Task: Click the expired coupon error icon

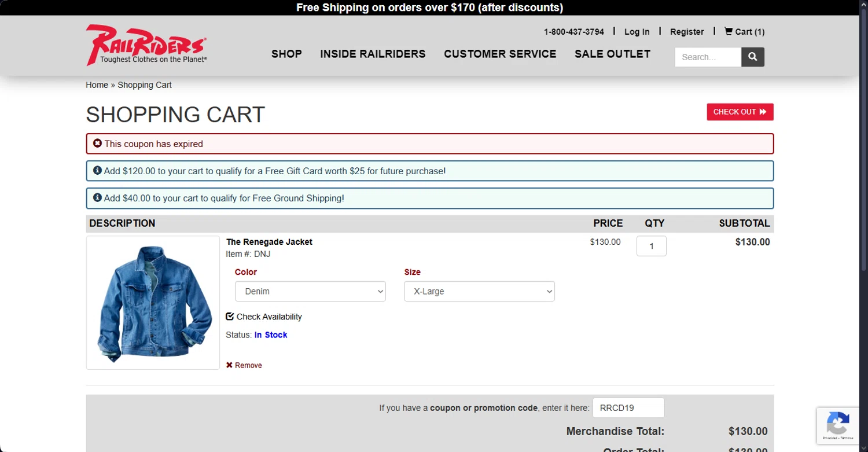Action: tap(97, 143)
